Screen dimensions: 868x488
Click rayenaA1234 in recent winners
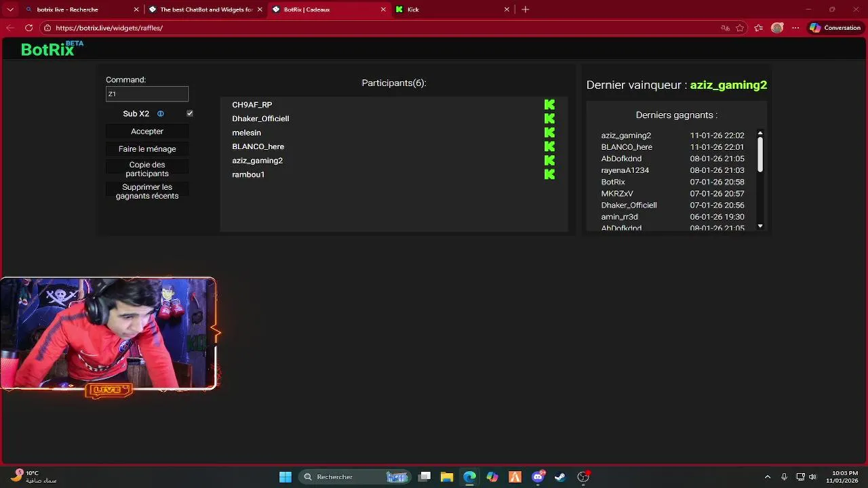(x=625, y=170)
